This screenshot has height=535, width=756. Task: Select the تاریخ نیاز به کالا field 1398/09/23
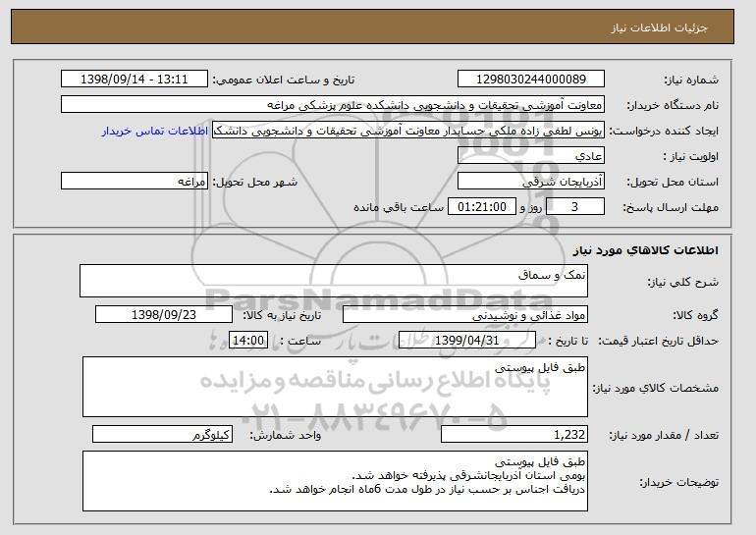(x=164, y=315)
